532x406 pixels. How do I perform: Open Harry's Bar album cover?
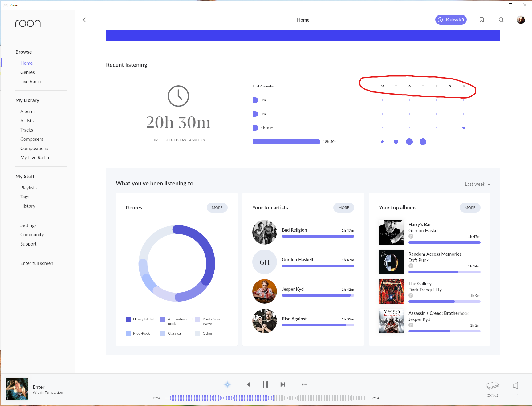click(391, 232)
